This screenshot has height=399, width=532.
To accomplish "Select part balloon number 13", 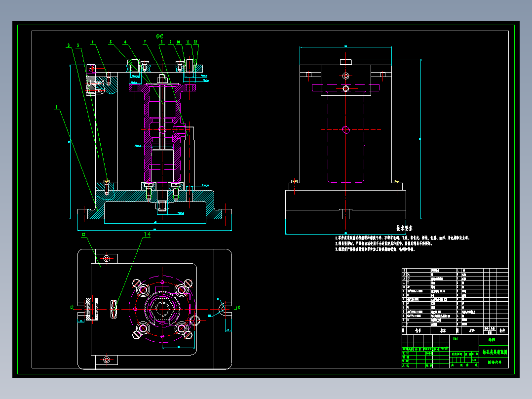I will [x=83, y=234].
